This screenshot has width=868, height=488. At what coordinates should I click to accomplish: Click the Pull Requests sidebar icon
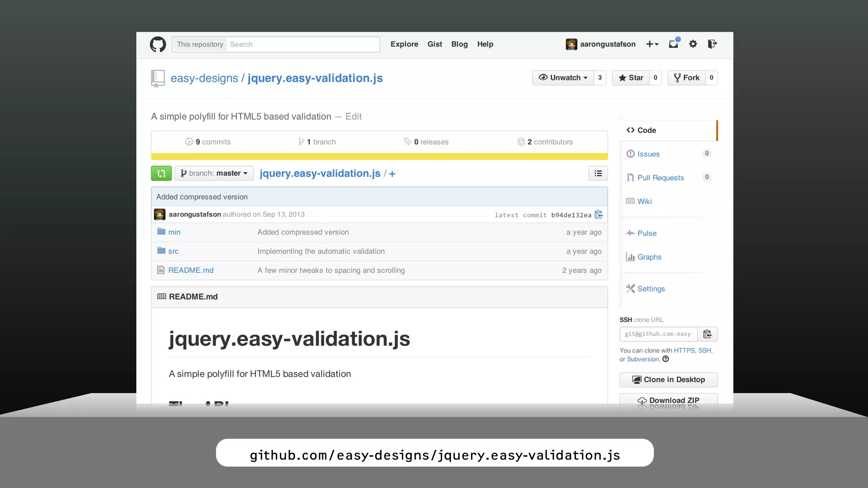click(x=631, y=177)
